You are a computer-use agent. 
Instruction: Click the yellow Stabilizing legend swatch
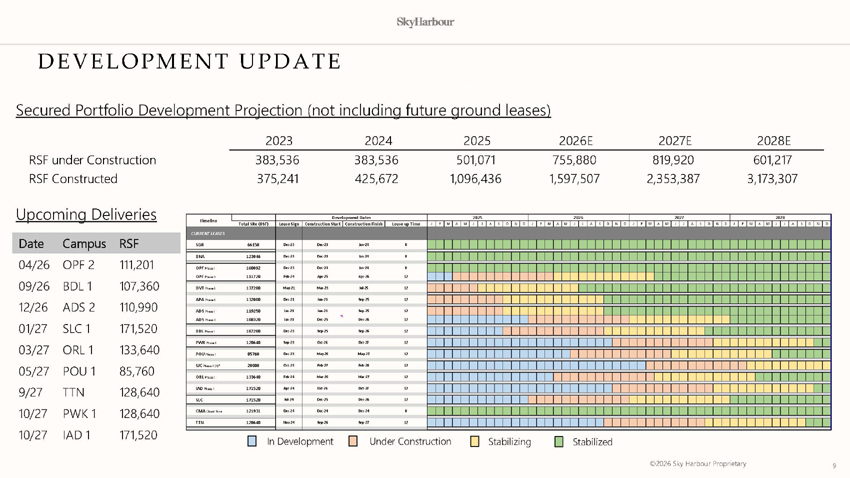pos(475,441)
